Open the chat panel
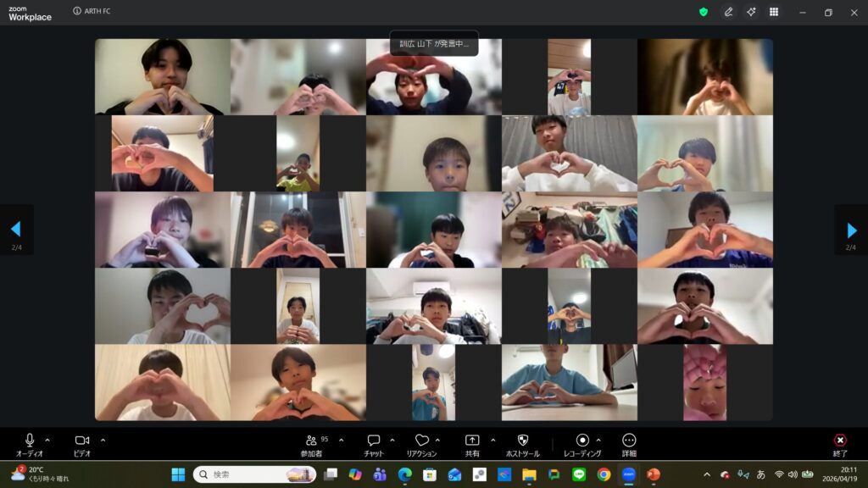This screenshot has width=868, height=488. (x=374, y=441)
